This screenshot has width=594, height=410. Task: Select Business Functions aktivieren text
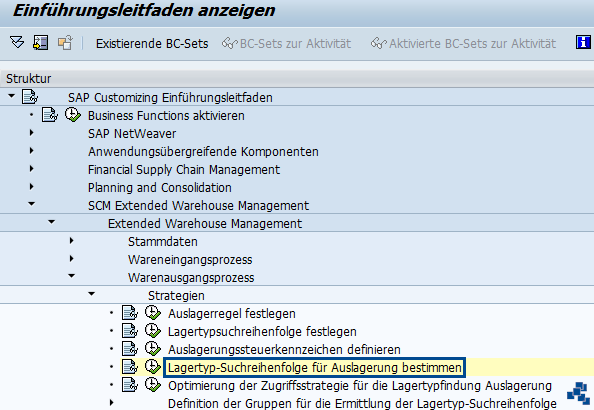pos(166,116)
